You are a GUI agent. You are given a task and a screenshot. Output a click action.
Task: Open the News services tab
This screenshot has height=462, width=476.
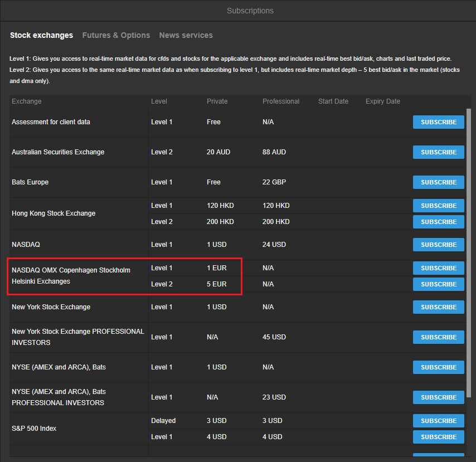pos(186,35)
